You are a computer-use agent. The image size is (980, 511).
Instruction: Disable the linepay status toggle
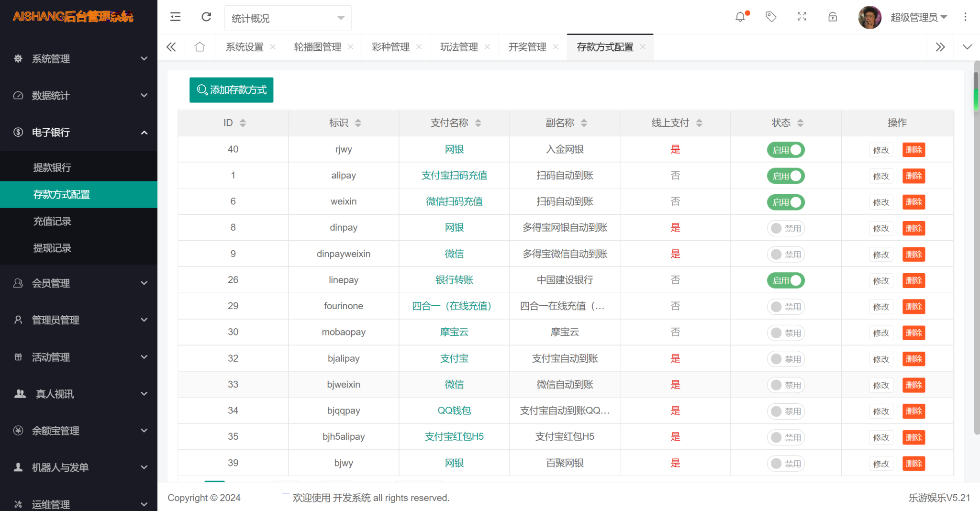click(x=786, y=280)
